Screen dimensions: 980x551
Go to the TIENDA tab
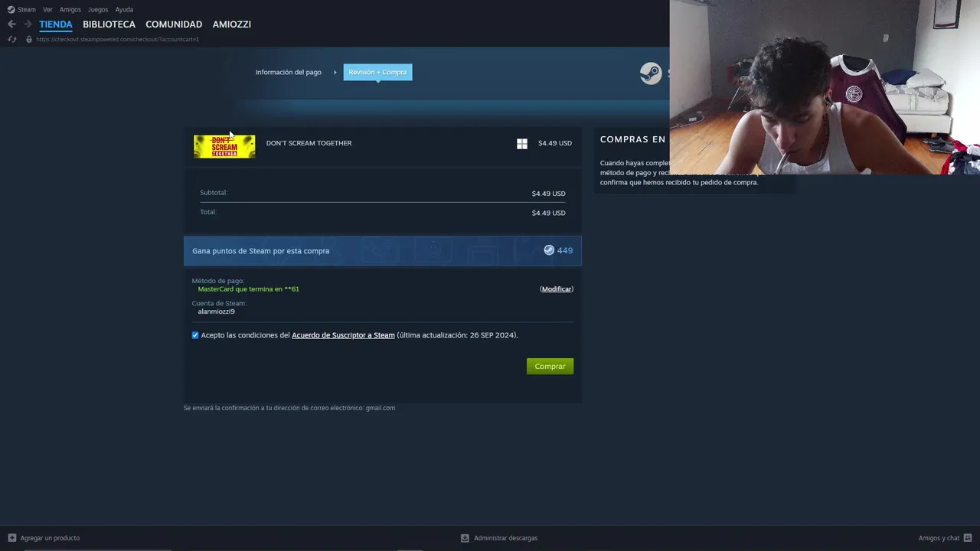click(56, 24)
